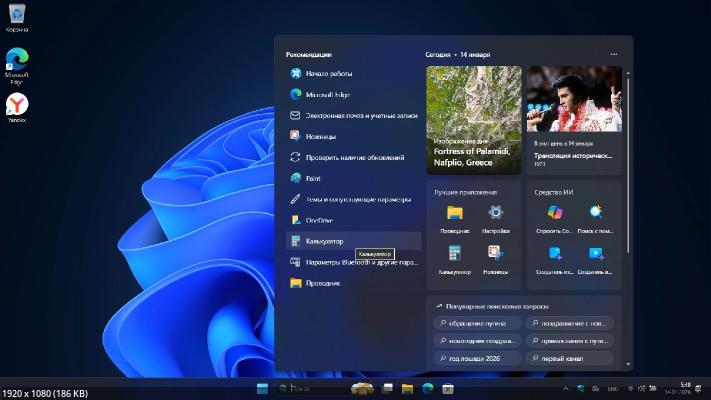Viewport: 711px width, 400px height.
Task: Open the Спросить Copilot tile in Средства ИИ
Action: point(555,213)
